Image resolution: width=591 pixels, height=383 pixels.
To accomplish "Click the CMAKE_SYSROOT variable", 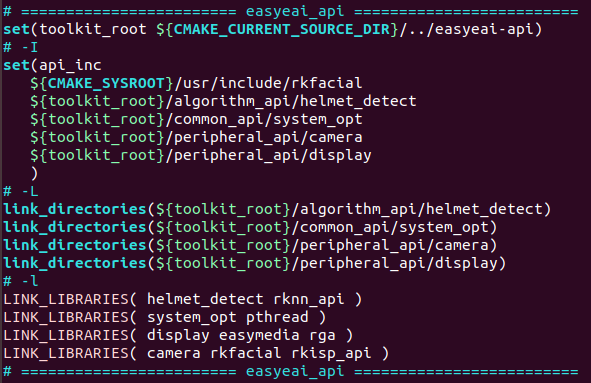I will 106,83.
